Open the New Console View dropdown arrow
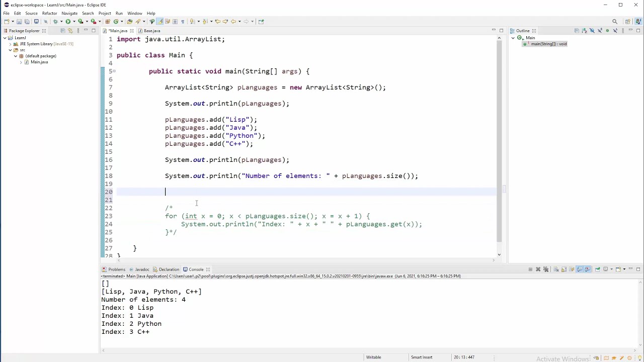644x362 pixels. pos(624,269)
